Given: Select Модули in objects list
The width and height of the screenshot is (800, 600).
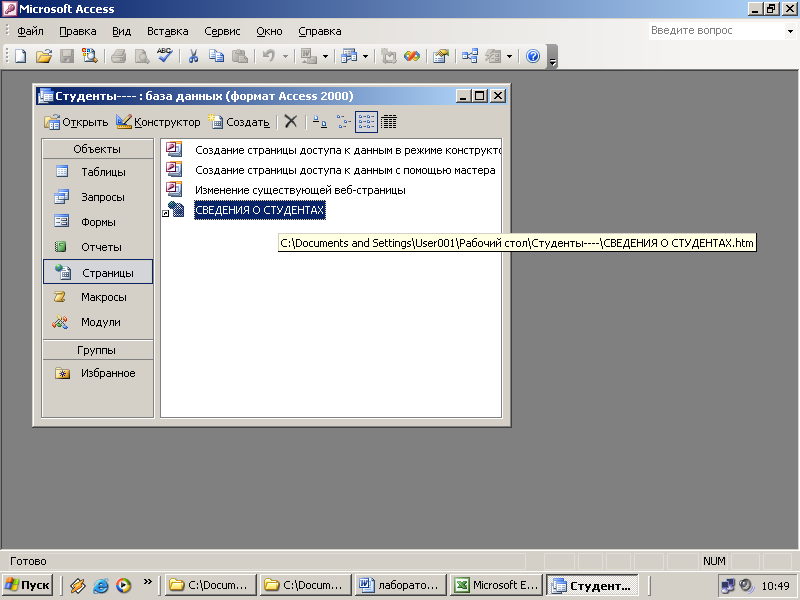Looking at the screenshot, I should pos(97,322).
